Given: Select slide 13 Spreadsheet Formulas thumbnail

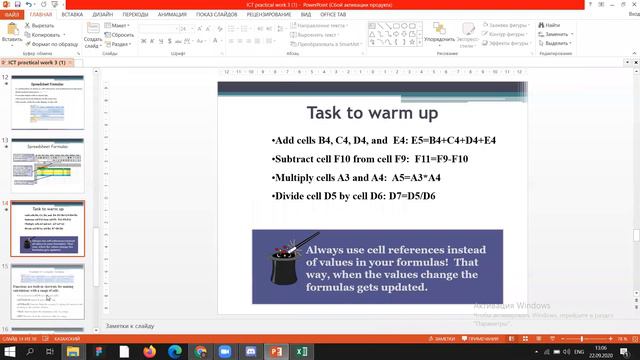Looking at the screenshot, I should click(x=48, y=165).
